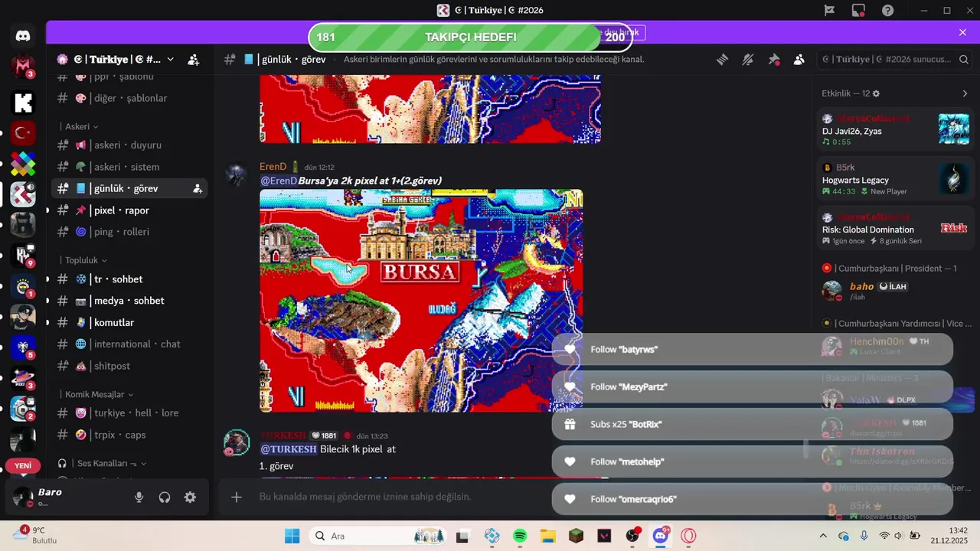Open Opera browser from the taskbar
980x551 pixels.
[688, 536]
